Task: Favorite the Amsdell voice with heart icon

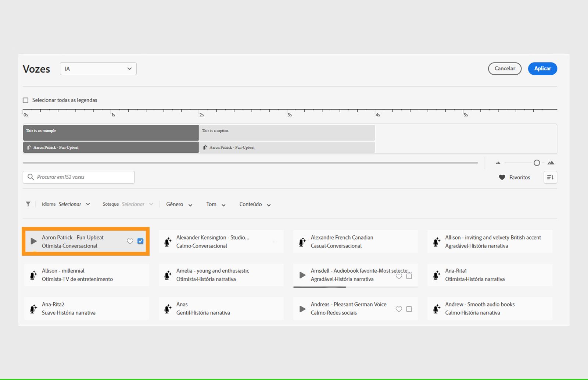Action: (399, 276)
